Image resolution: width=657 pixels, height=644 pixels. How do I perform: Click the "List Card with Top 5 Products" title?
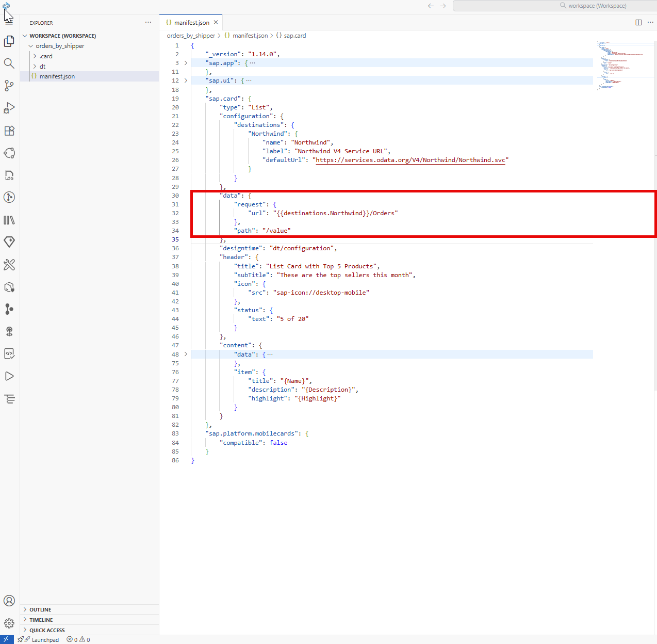pos(321,266)
